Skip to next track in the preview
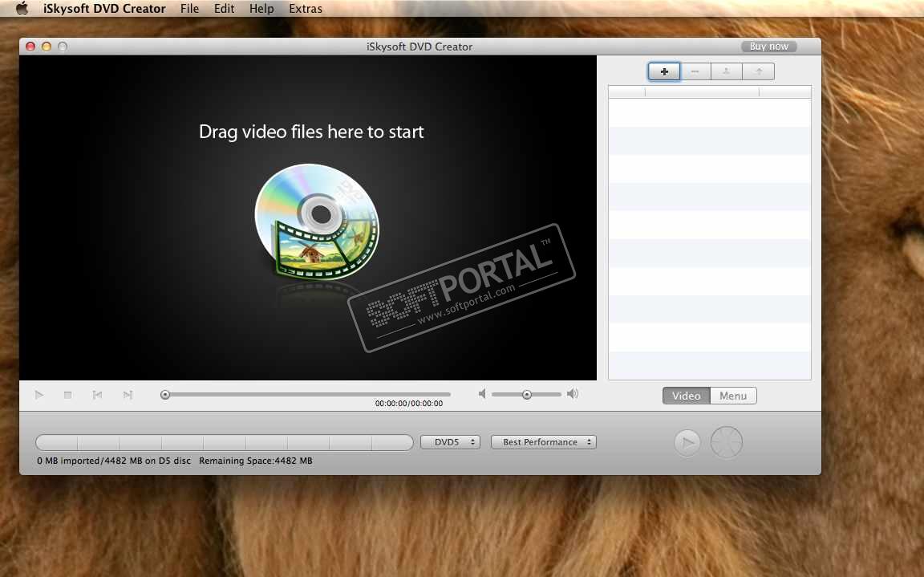The height and width of the screenshot is (577, 924). [128, 394]
